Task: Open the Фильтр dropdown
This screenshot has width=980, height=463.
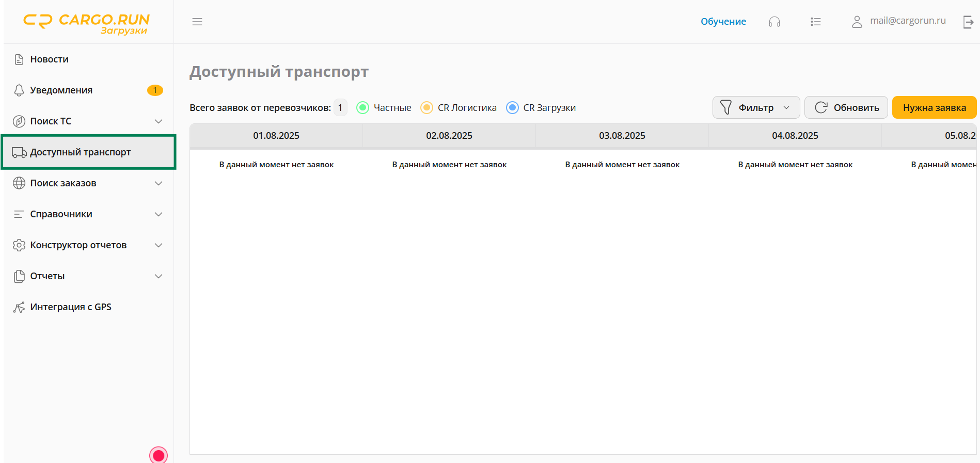Action: pos(755,107)
